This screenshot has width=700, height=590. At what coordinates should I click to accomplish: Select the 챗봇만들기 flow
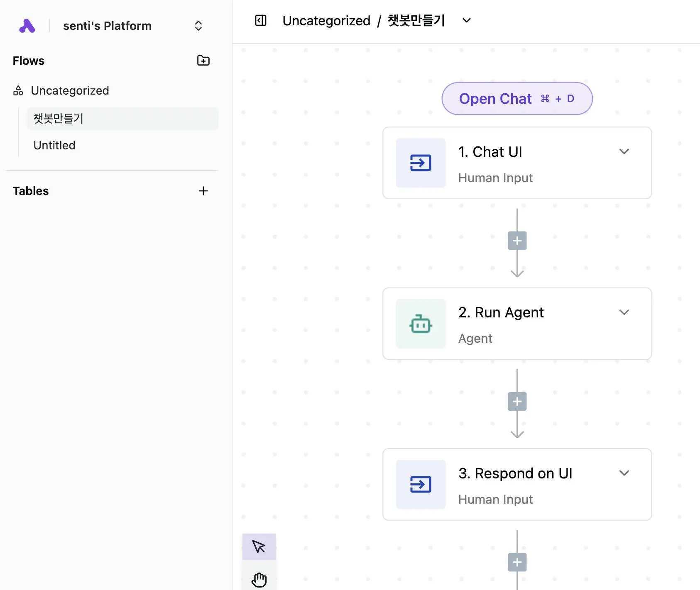[58, 119]
